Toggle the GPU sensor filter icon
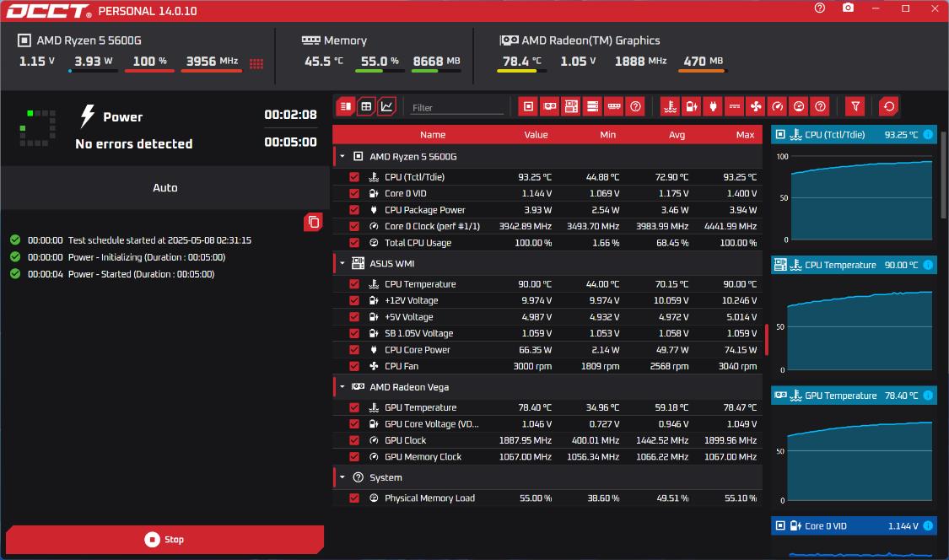Screen dimensions: 949x560 (x=549, y=106)
